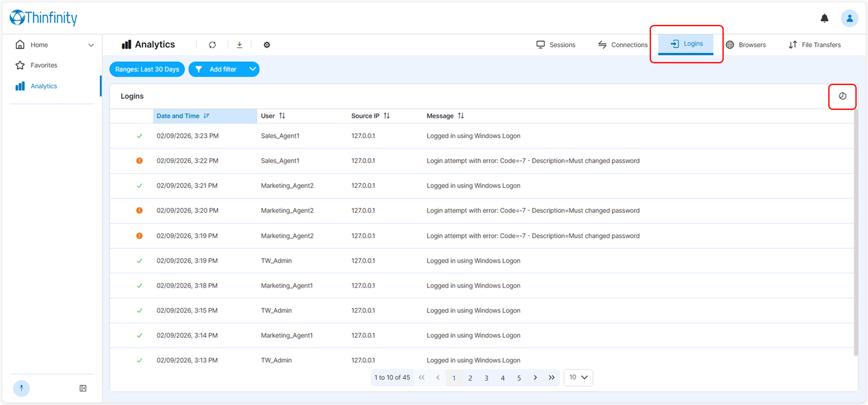868x405 pixels.
Task: Click TW_Admin in the 3:19 PM row
Action: [x=276, y=261]
